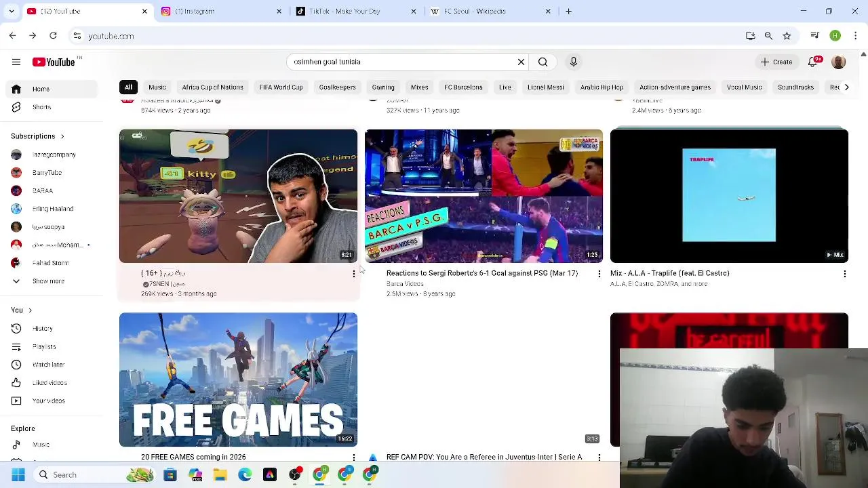Open options menu for 20 FREE GAMES video
Image resolution: width=868 pixels, height=488 pixels.
pyautogui.click(x=353, y=457)
